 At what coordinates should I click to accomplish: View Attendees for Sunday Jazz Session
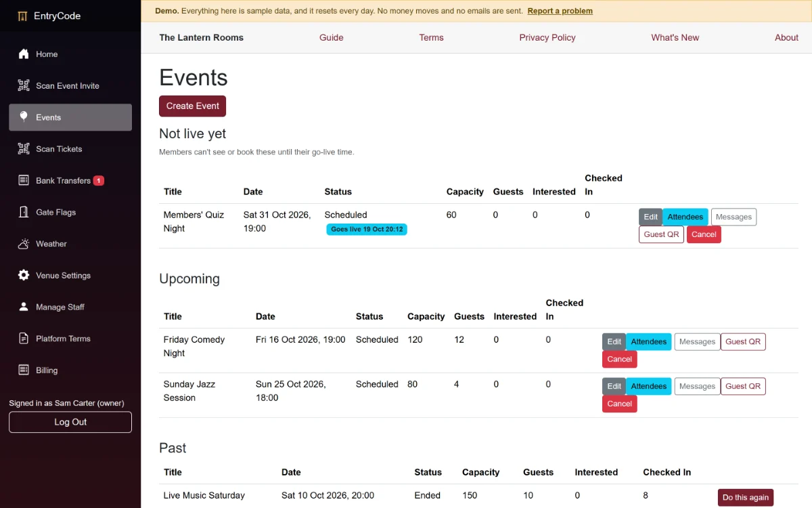tap(649, 386)
